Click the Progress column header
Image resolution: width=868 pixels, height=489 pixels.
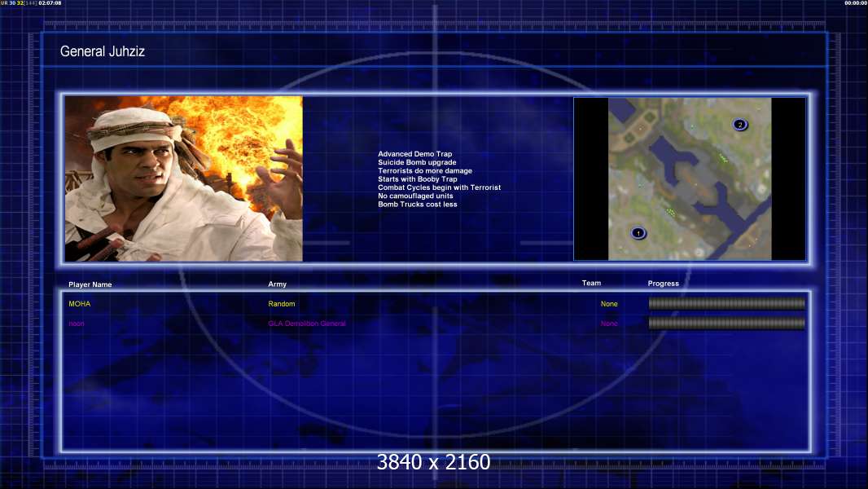pyautogui.click(x=664, y=284)
